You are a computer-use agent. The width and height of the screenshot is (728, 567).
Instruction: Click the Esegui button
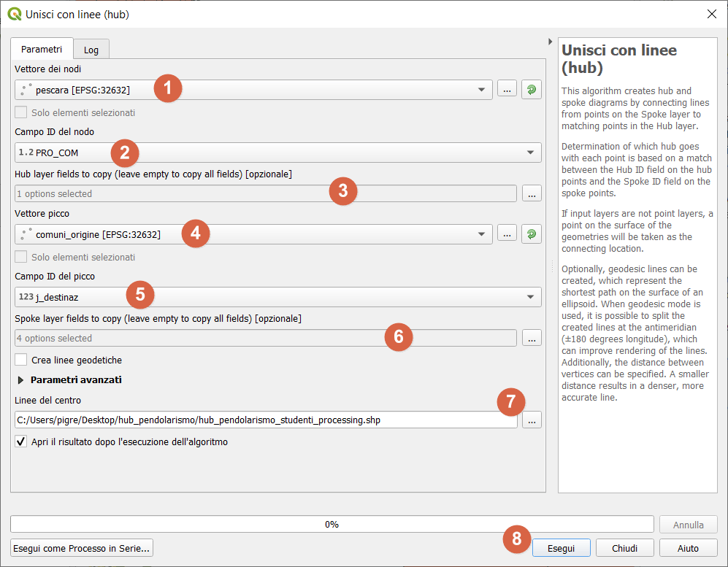[561, 548]
